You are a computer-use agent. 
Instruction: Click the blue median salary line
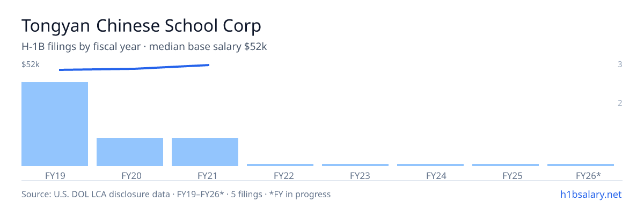coord(134,68)
